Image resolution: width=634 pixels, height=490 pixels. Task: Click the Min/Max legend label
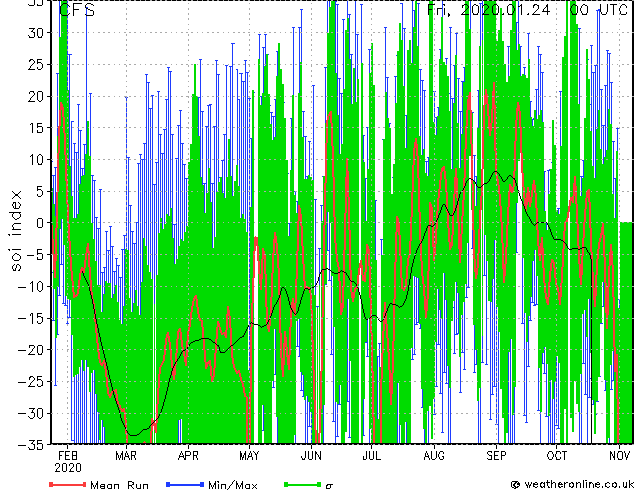[232, 485]
